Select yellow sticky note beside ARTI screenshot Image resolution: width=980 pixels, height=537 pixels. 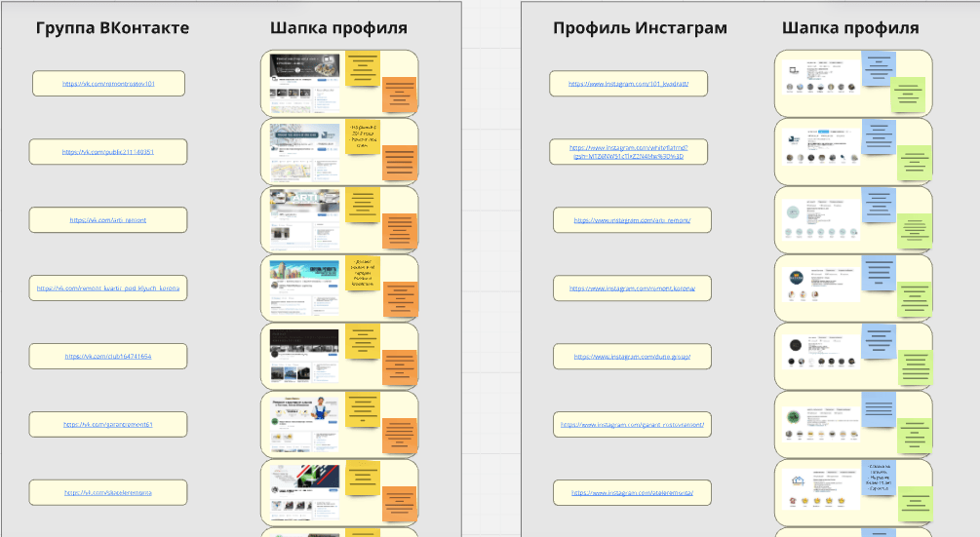[363, 205]
